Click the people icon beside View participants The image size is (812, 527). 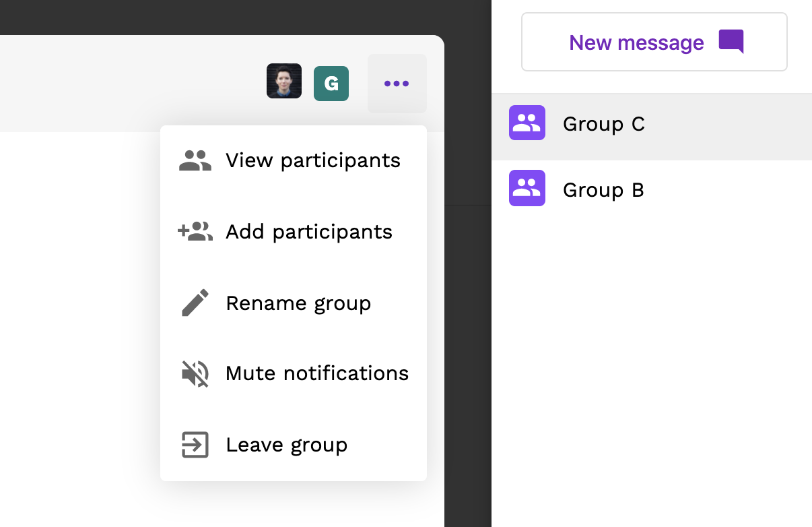195,160
